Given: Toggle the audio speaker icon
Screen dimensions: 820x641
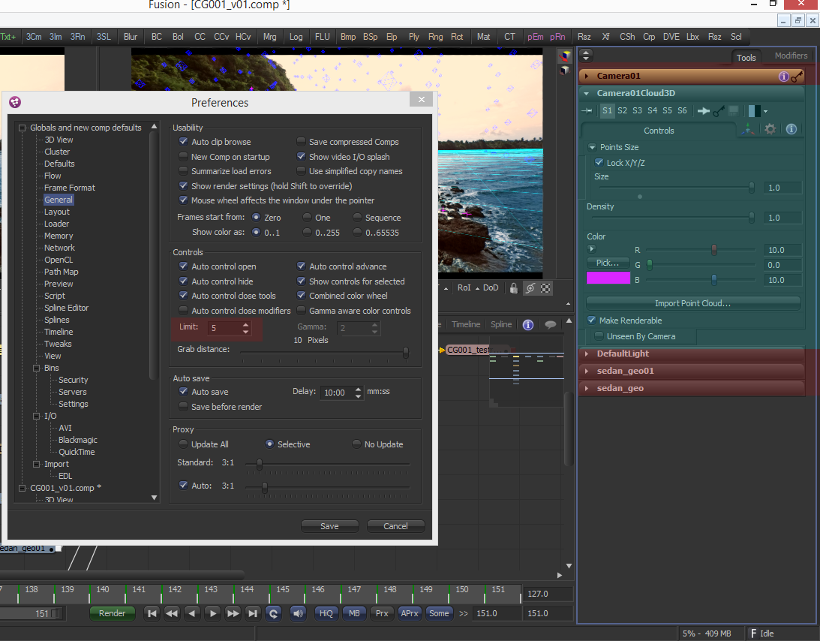Looking at the screenshot, I should 298,613.
